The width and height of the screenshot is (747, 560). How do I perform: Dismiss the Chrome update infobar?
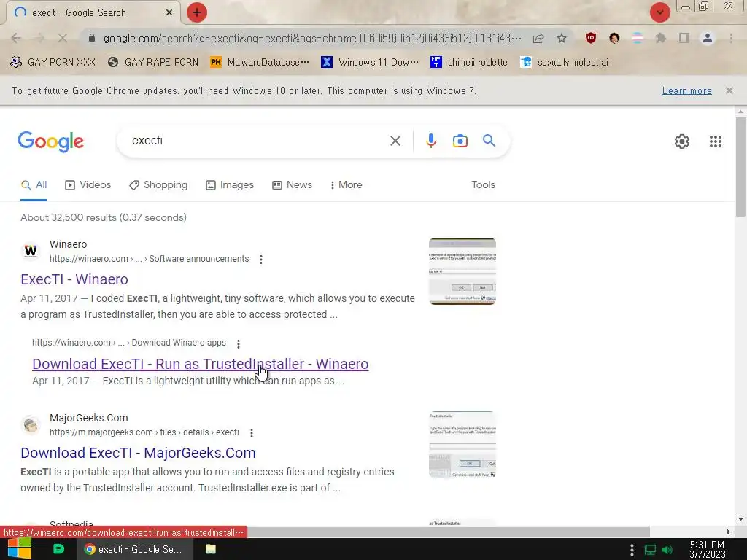(x=729, y=90)
